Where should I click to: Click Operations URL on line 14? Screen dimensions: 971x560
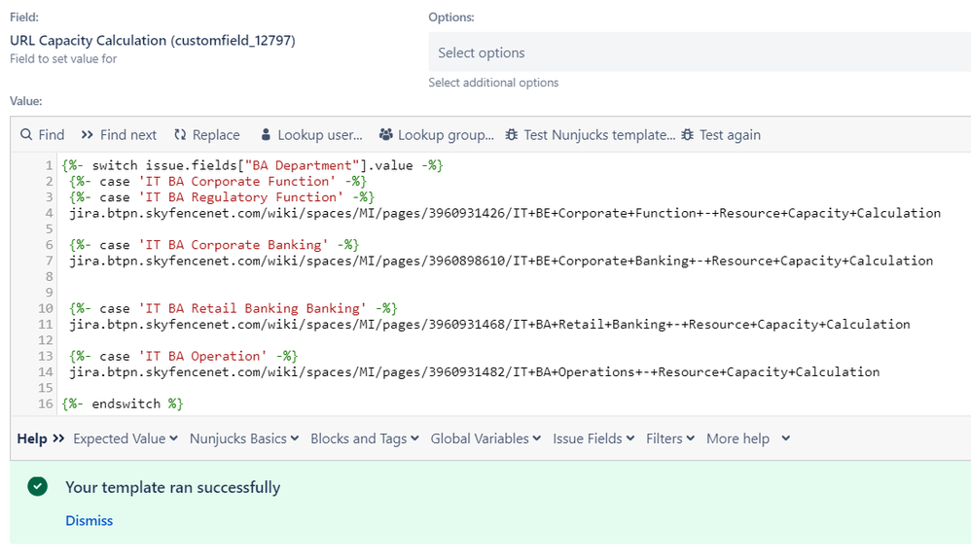[x=475, y=372]
